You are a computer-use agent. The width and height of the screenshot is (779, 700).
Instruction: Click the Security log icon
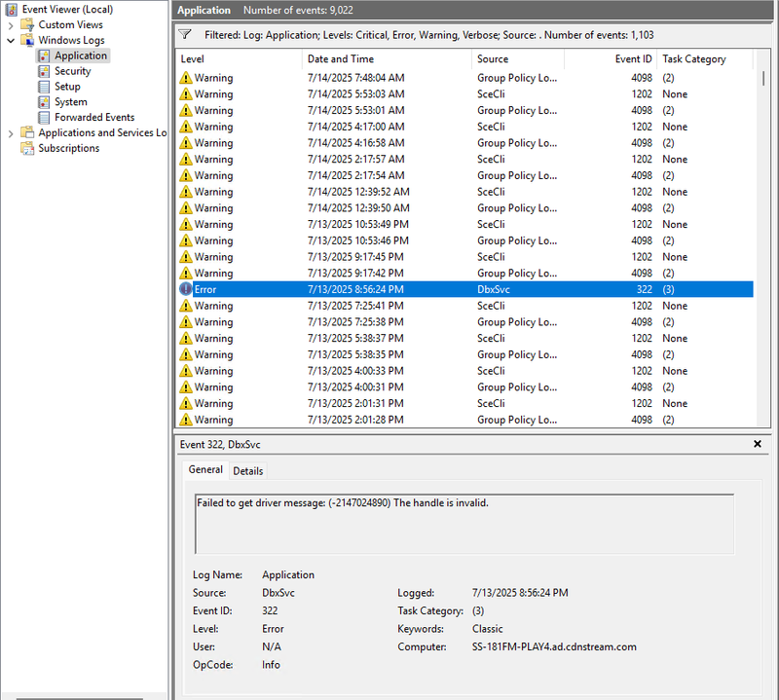(x=44, y=71)
